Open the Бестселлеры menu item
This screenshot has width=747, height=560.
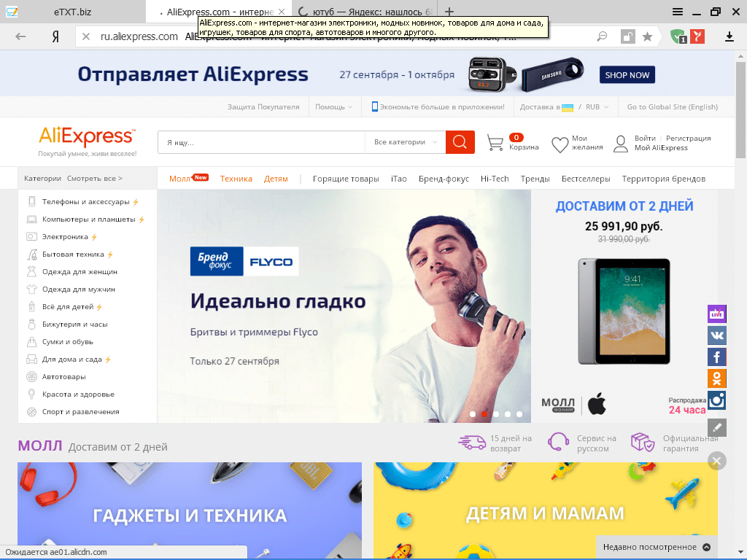[586, 179]
